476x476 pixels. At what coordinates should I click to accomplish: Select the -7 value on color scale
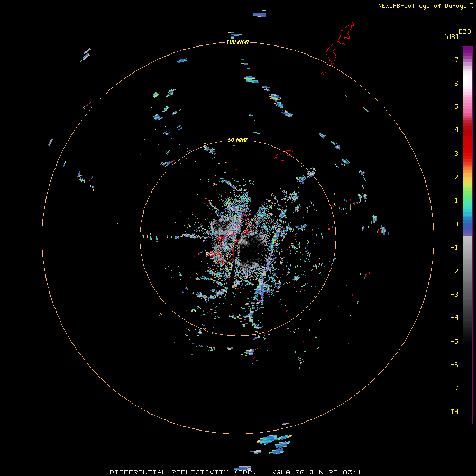click(454, 388)
